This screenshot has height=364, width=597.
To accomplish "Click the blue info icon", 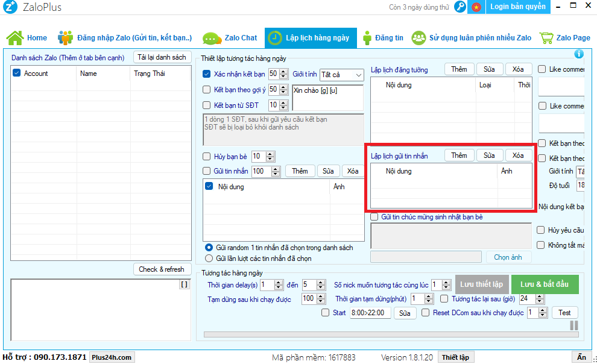I will pyautogui.click(x=579, y=54).
